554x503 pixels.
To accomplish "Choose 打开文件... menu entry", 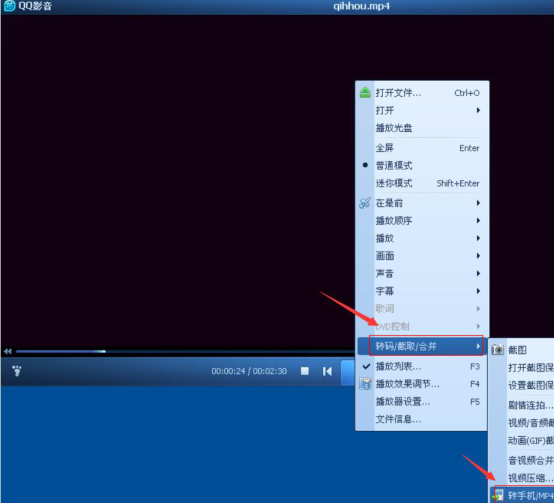I will (423, 93).
